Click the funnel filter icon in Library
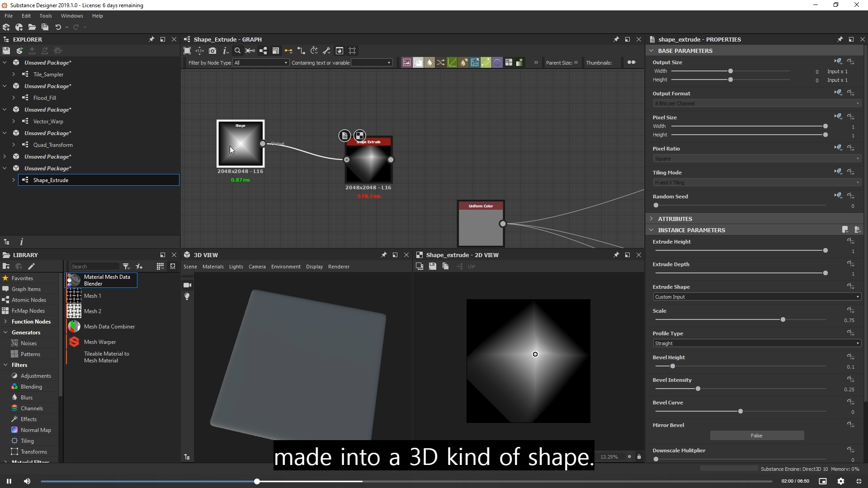 pos(126,267)
